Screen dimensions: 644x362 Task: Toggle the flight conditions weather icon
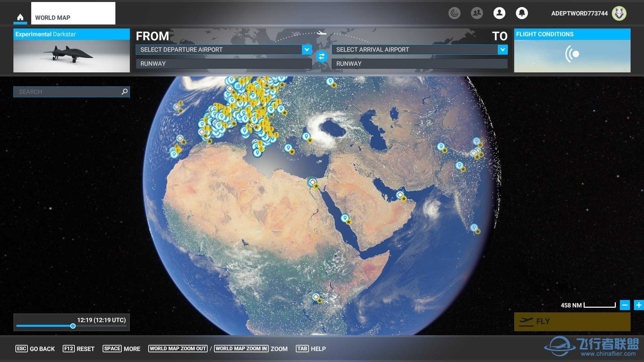click(573, 53)
